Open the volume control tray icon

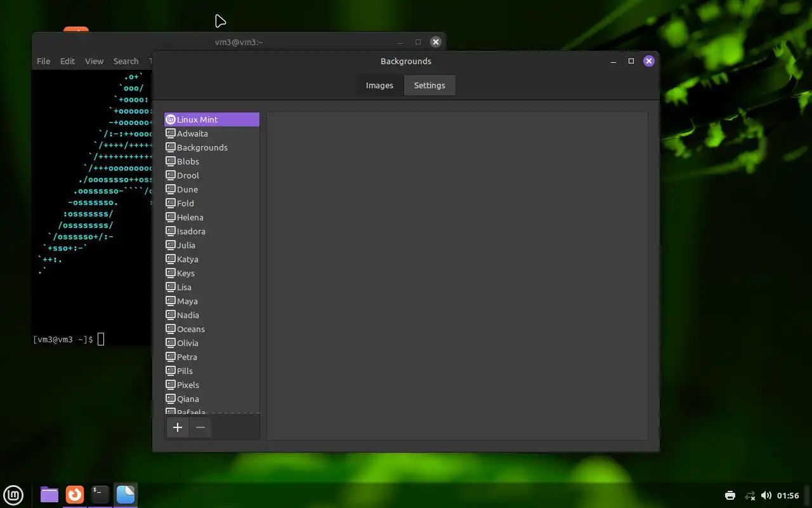(x=766, y=495)
